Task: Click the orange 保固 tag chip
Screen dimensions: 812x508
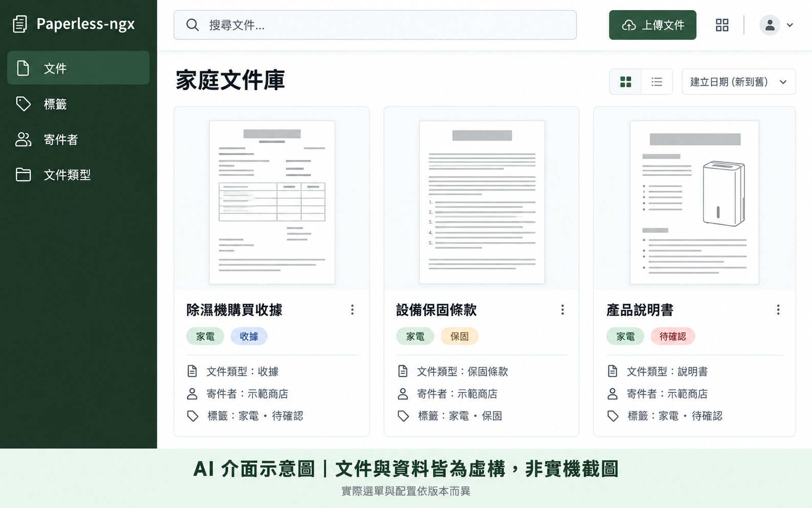Action: [x=459, y=336]
